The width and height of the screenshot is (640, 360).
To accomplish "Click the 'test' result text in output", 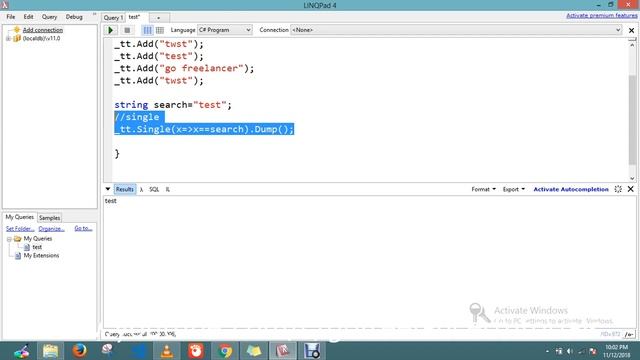I will click(x=111, y=201).
